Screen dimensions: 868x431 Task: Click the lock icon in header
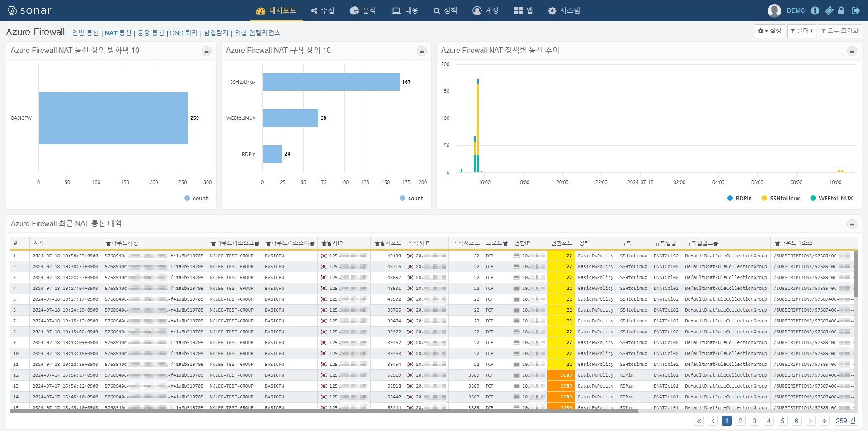(841, 10)
